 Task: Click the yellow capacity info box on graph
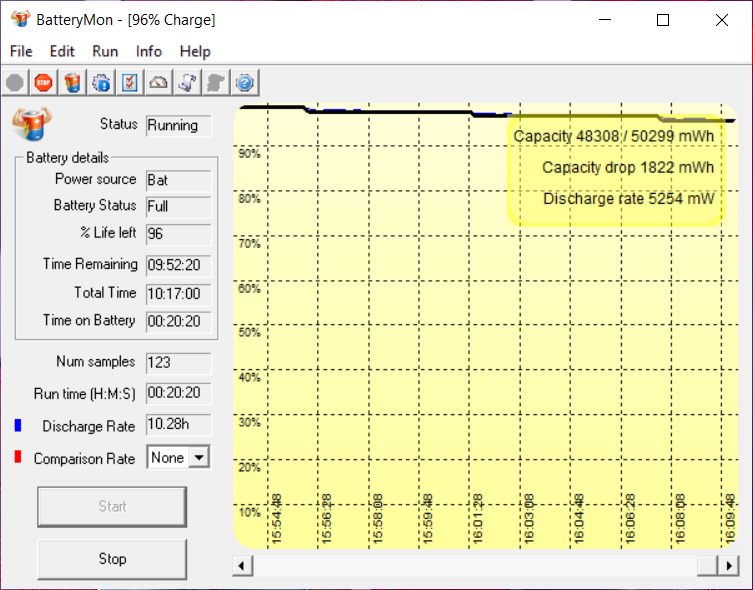(x=615, y=168)
